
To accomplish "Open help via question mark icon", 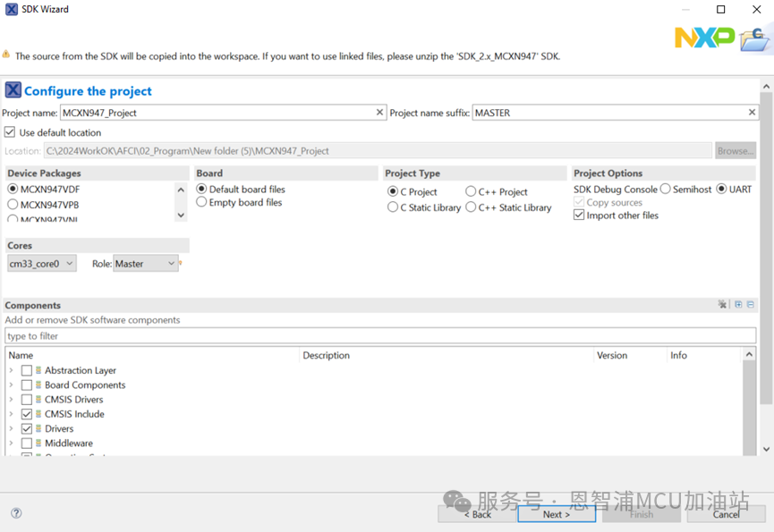I will tap(16, 512).
